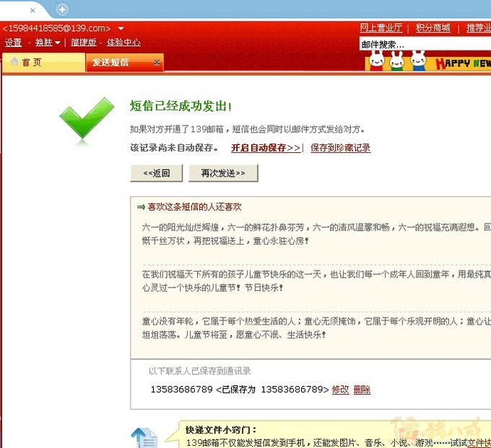Click the suggested SMS starting 在我们祝福天下所有的孩子
Image resolution: width=491 pixels, height=448 pixels.
(316, 281)
